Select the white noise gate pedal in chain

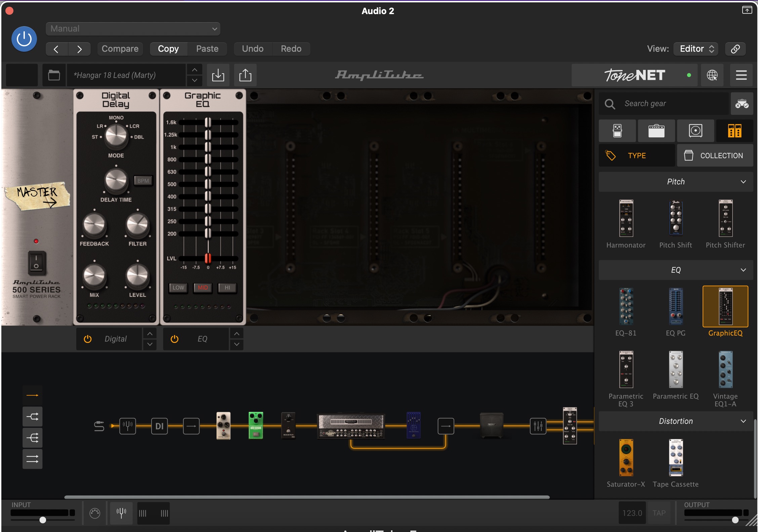223,425
